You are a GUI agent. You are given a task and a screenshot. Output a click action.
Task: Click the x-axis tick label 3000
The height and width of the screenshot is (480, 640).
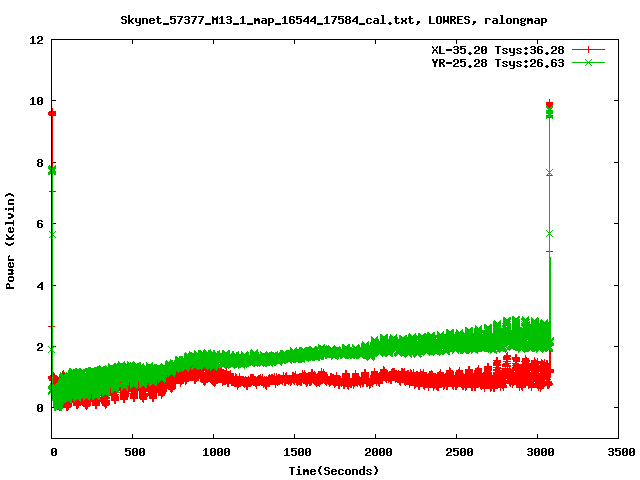540,452
